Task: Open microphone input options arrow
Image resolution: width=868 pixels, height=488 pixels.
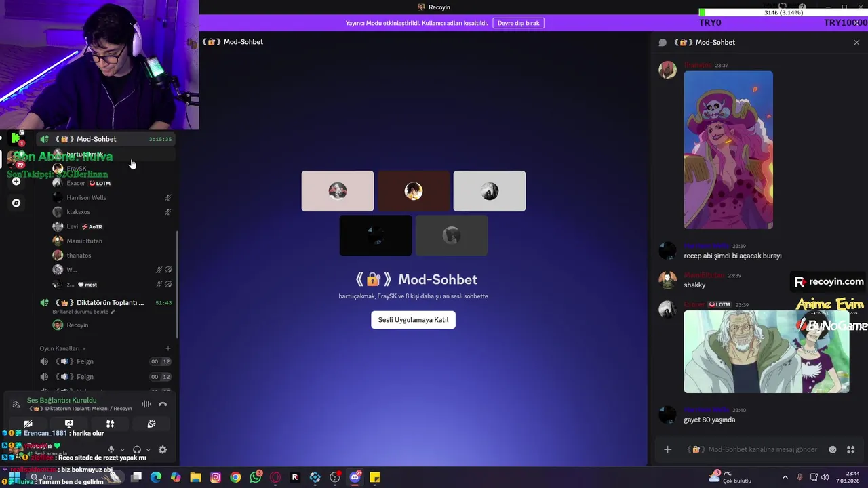Action: tap(122, 449)
